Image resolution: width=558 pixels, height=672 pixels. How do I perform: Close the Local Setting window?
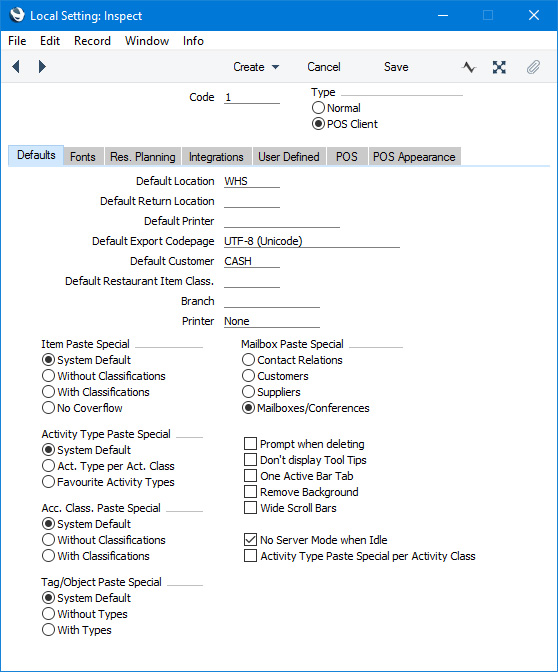(534, 15)
